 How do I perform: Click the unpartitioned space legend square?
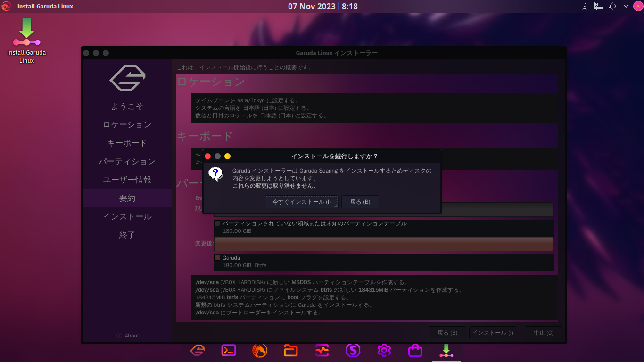click(217, 223)
